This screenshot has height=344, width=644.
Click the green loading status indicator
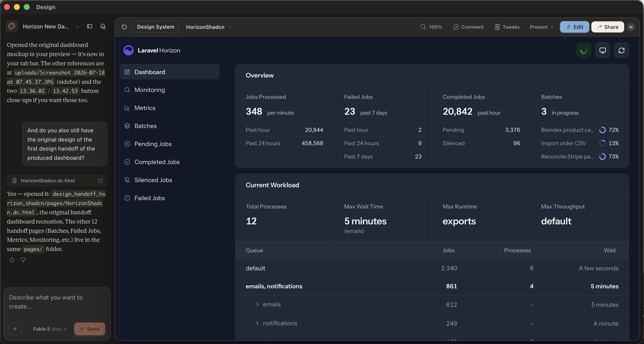point(584,50)
